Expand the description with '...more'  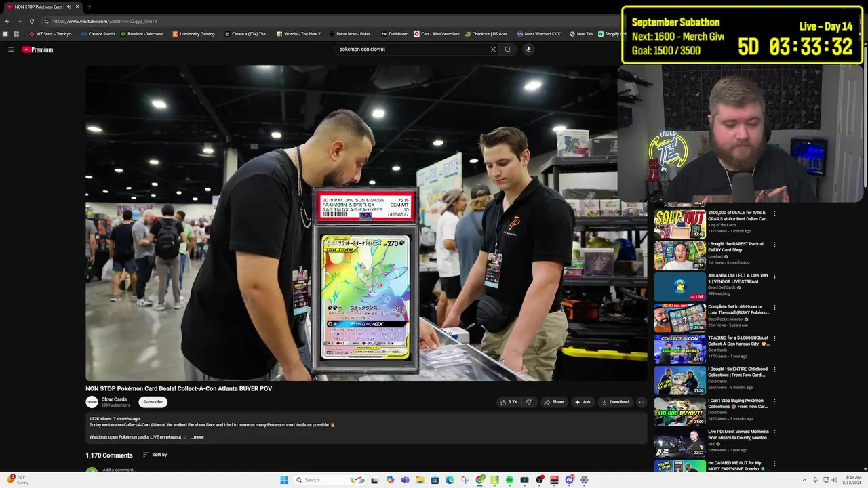click(x=197, y=437)
